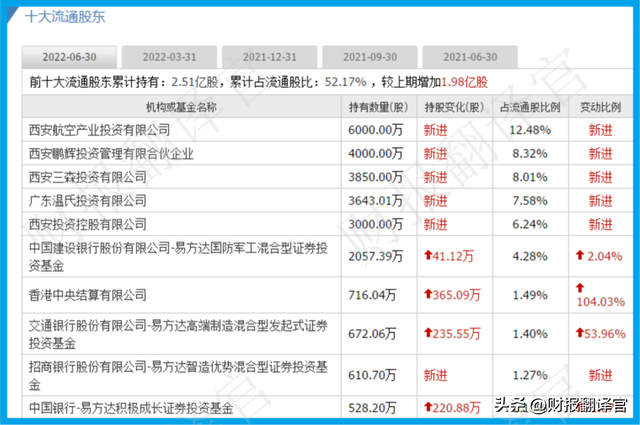This screenshot has height=425, width=640.
Task: Click the 持有数量(股) column header
Action: (x=379, y=107)
